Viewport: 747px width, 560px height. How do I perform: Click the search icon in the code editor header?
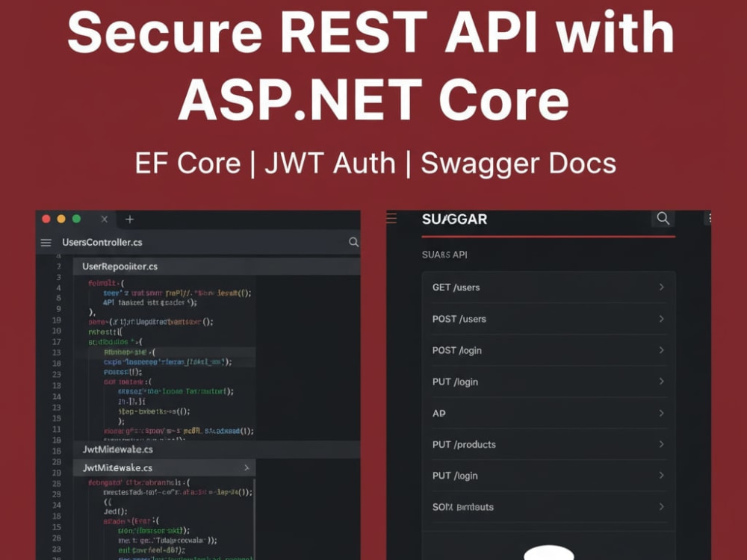click(x=353, y=242)
